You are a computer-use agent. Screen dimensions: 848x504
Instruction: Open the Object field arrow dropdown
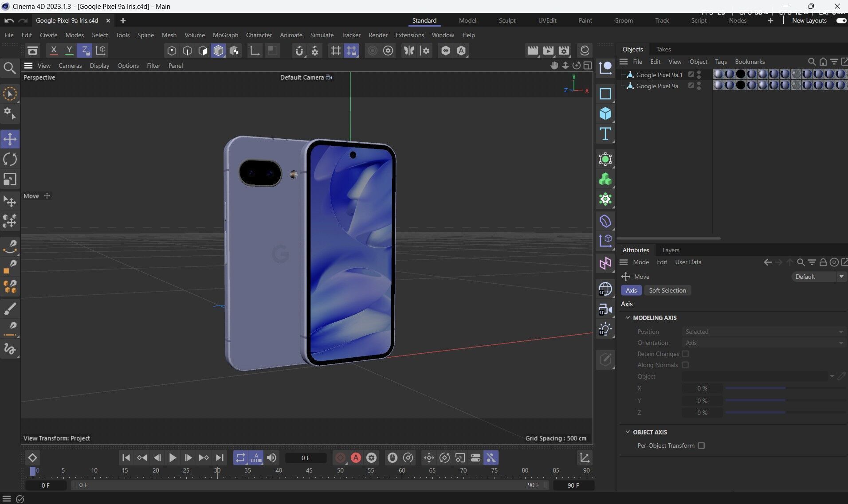pos(832,376)
